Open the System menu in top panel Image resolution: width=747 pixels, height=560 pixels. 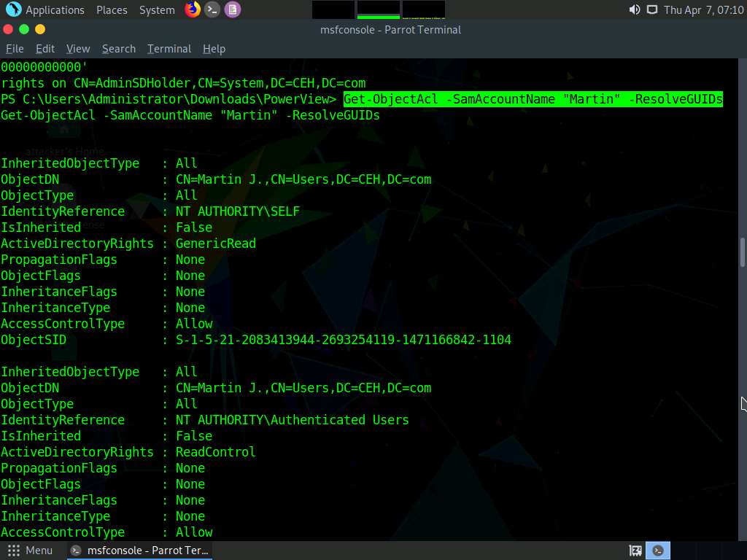click(157, 9)
